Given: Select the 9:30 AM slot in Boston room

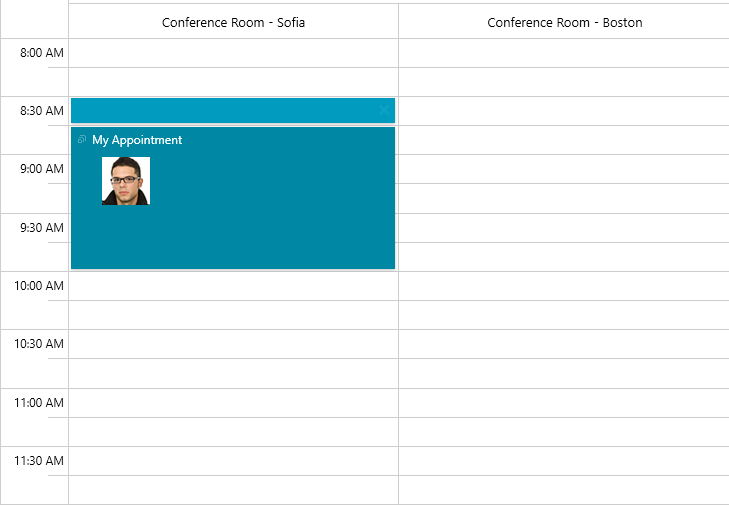Looking at the screenshot, I should tap(564, 228).
